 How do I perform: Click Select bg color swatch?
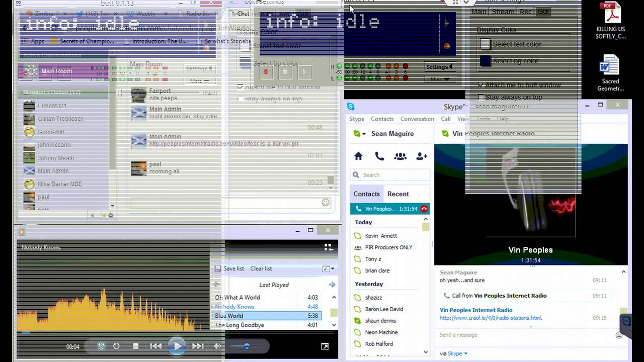485,61
